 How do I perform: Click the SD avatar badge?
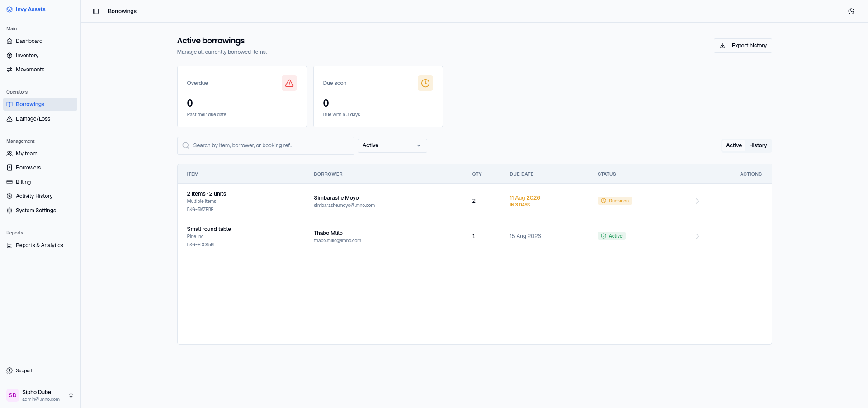[13, 395]
